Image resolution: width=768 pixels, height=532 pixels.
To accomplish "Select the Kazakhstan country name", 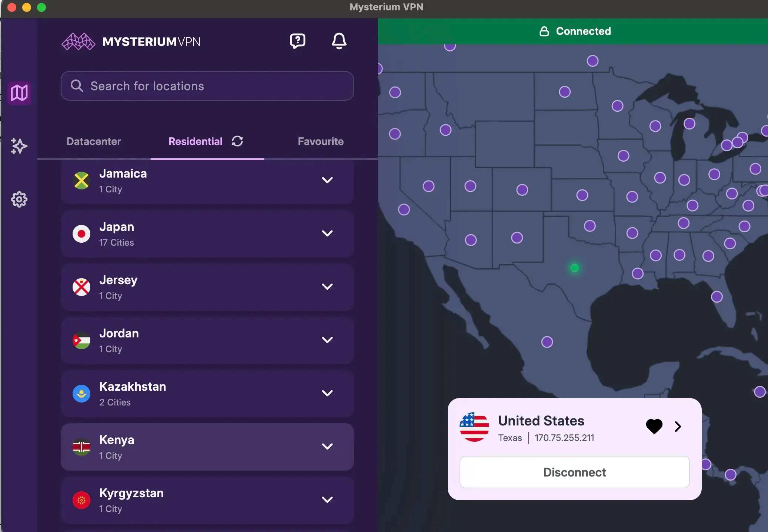I will (x=133, y=387).
